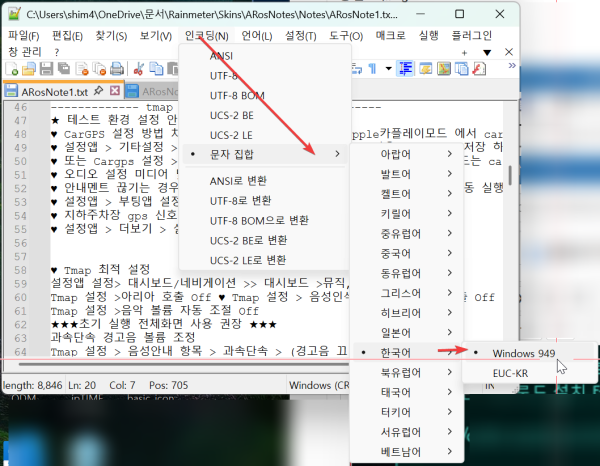Close document with X beside triangle
This screenshot has width=600, height=466.
click(x=509, y=52)
